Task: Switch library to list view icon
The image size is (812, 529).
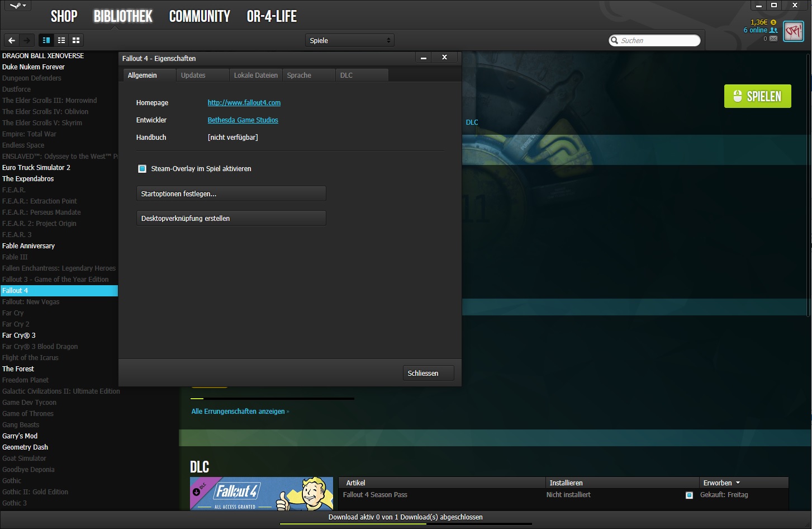Action: click(61, 40)
